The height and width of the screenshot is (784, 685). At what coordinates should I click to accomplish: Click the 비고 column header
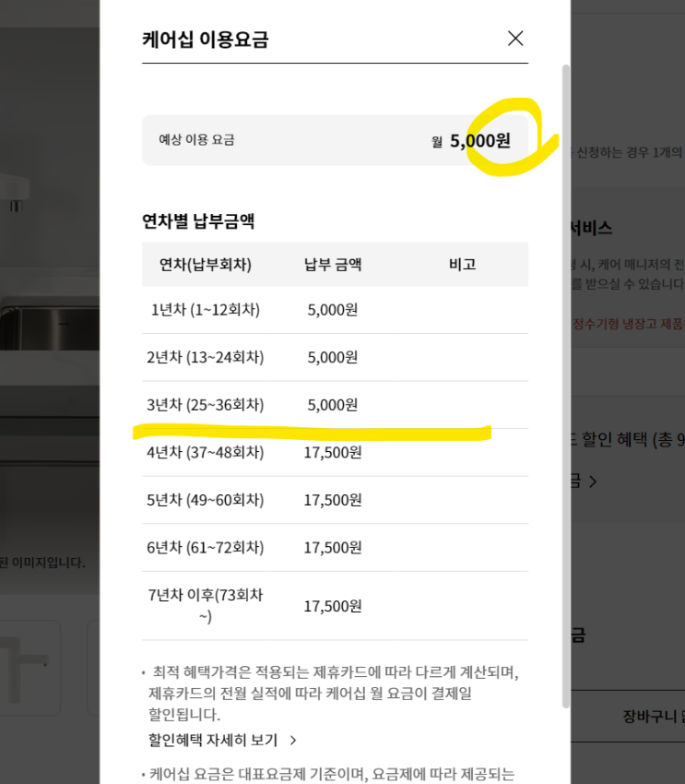coord(462,264)
